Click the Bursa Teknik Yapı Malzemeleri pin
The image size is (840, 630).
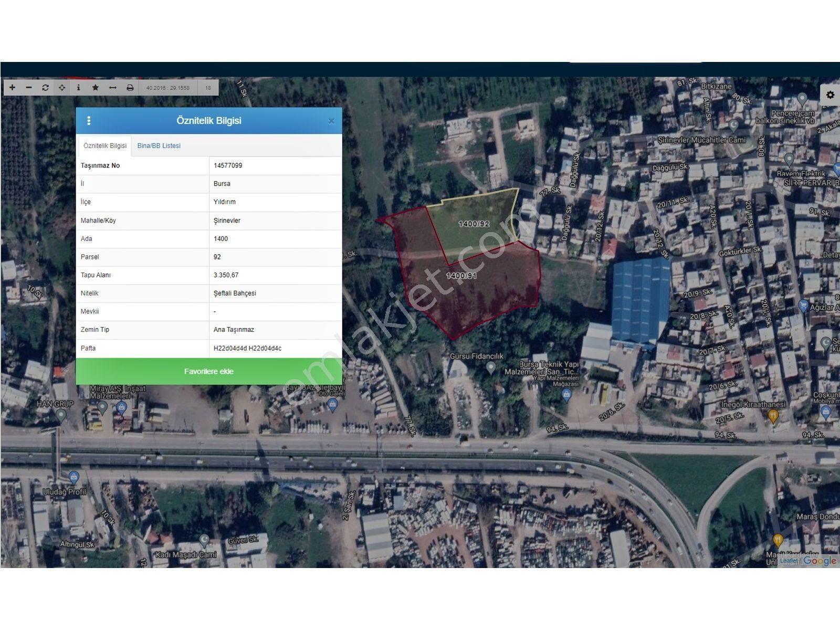(x=566, y=395)
